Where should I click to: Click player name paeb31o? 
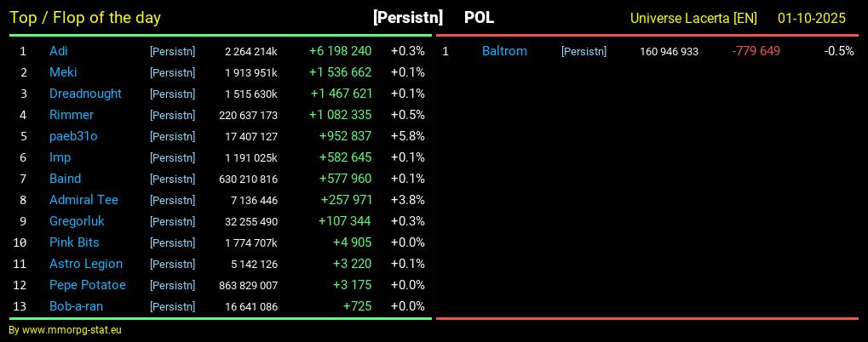click(73, 136)
